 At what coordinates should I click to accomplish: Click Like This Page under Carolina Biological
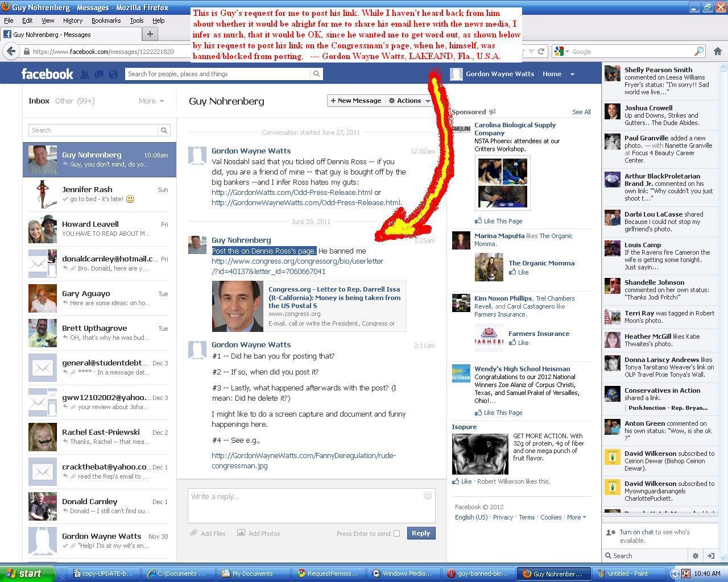[x=499, y=221]
